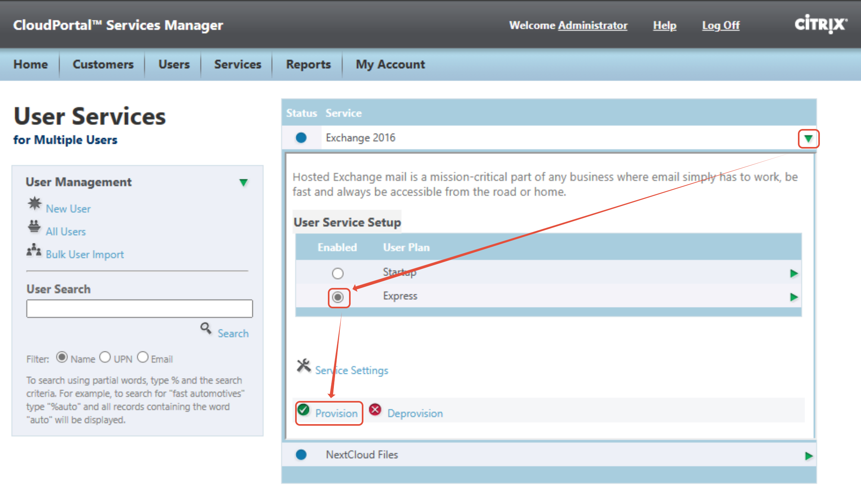This screenshot has height=504, width=861.
Task: Choose the Email filter option
Action: [143, 357]
